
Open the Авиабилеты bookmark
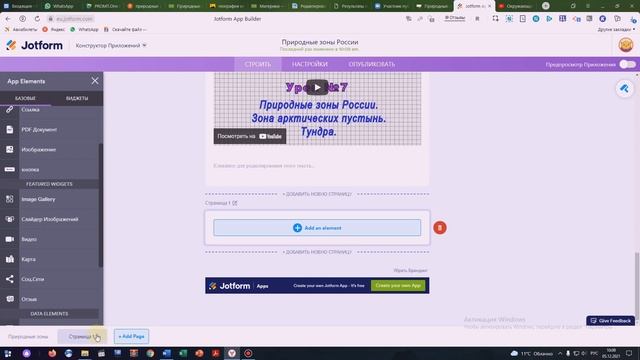point(20,29)
